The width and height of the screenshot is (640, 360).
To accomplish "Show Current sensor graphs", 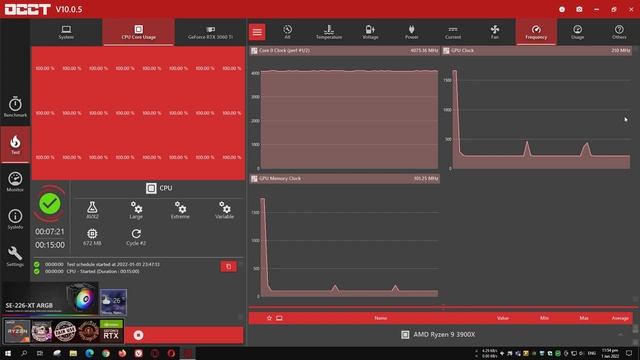I will pyautogui.click(x=453, y=32).
